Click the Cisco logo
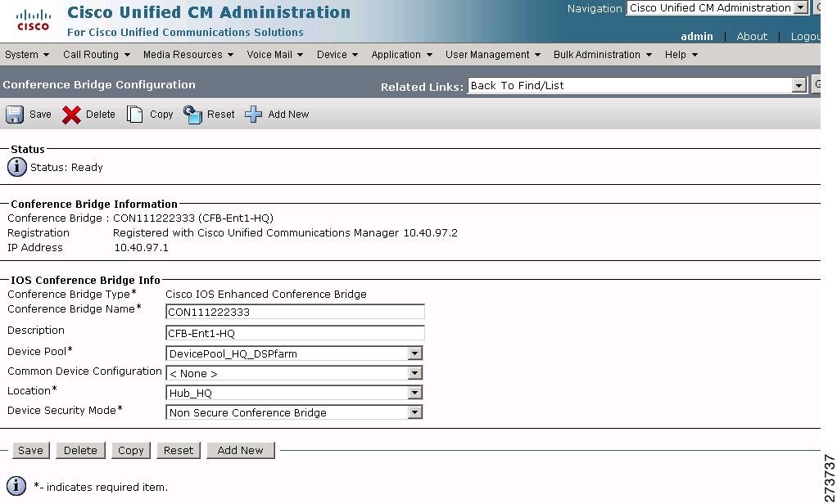 (33, 20)
